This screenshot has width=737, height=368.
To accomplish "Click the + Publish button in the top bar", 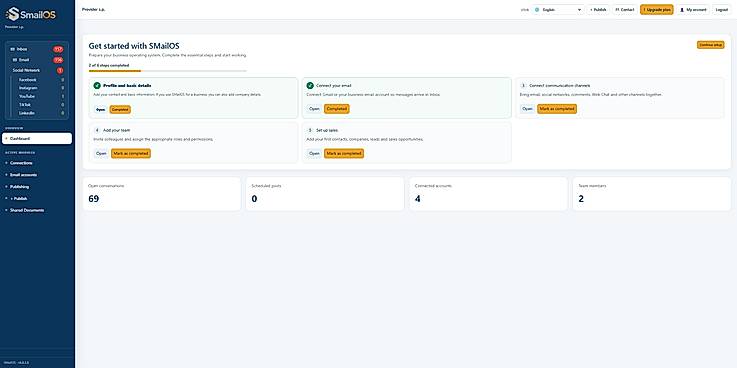I will [598, 9].
